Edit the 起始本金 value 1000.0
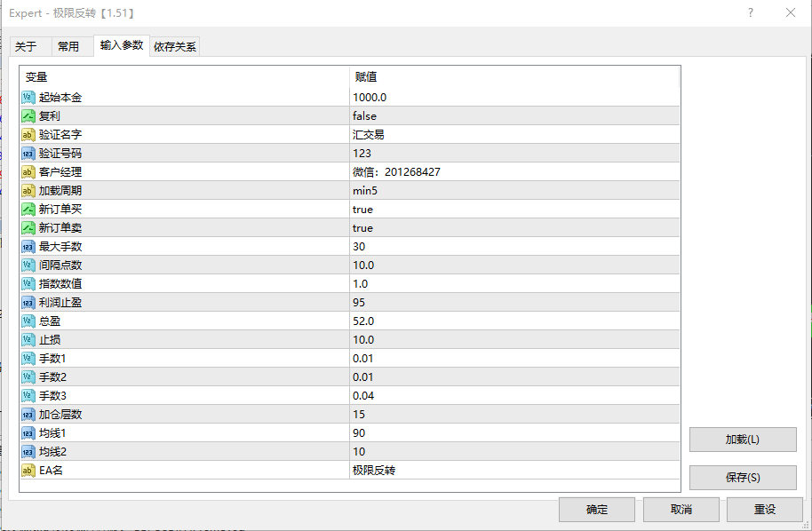The width and height of the screenshot is (812, 531). tap(514, 98)
